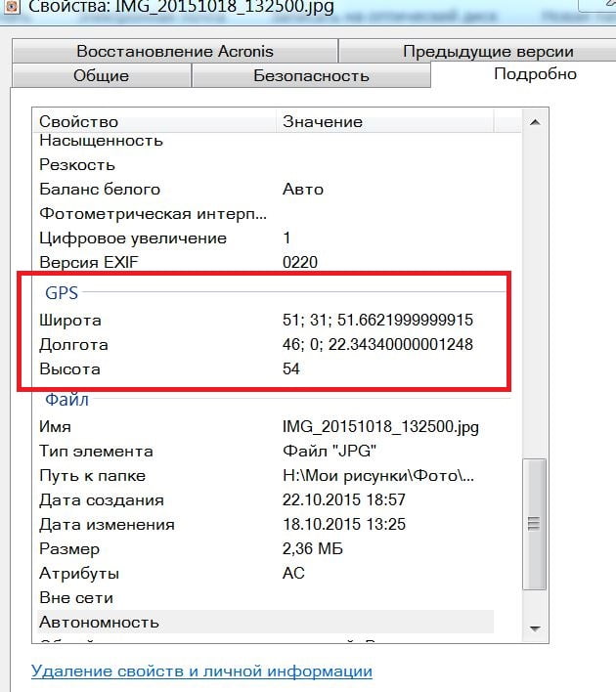Screen dimensions: 616x692
Task: Click the Баланс белого value Авто
Action: pos(302,189)
